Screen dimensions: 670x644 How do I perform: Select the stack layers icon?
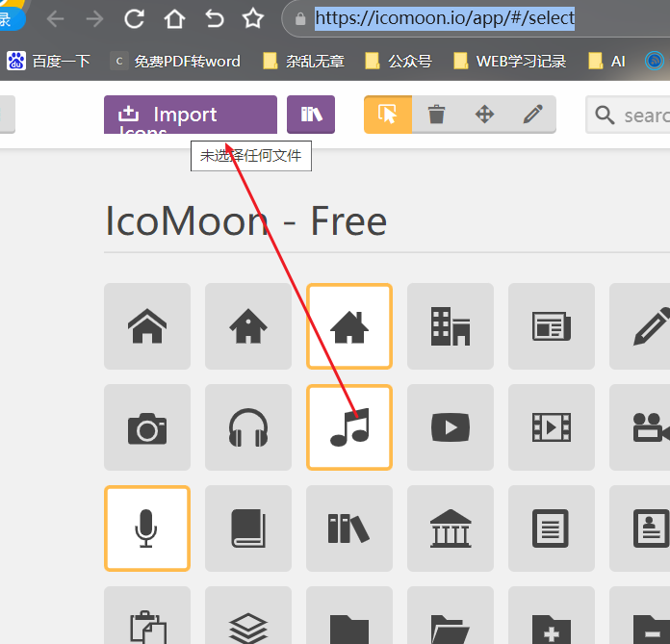(248, 615)
